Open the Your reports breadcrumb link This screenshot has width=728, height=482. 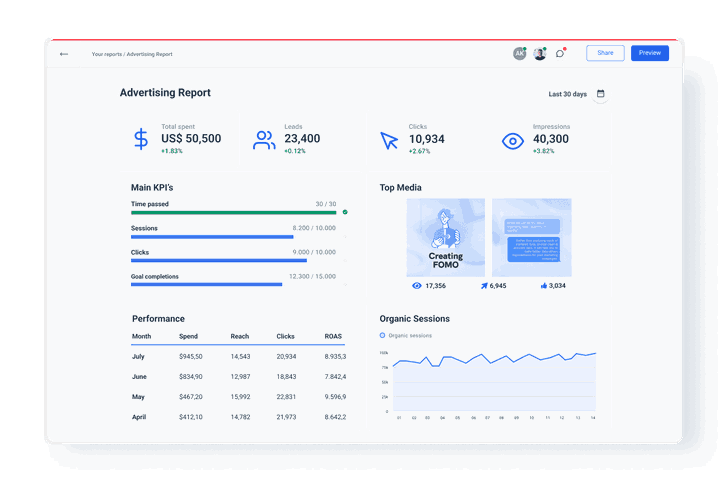click(106, 54)
